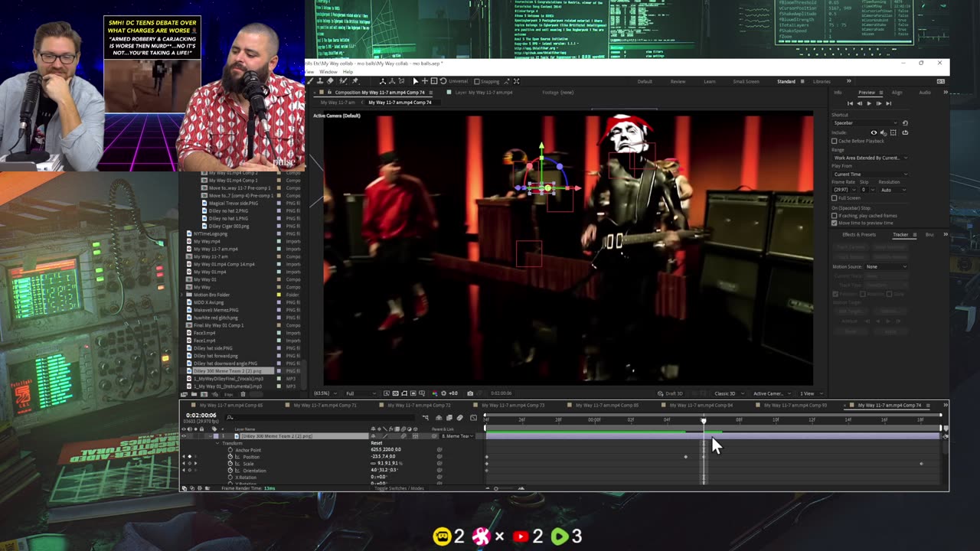Screen dimensions: 980x551
Task: Open the parent link 8. Meme Team dropdown
Action: point(457,436)
